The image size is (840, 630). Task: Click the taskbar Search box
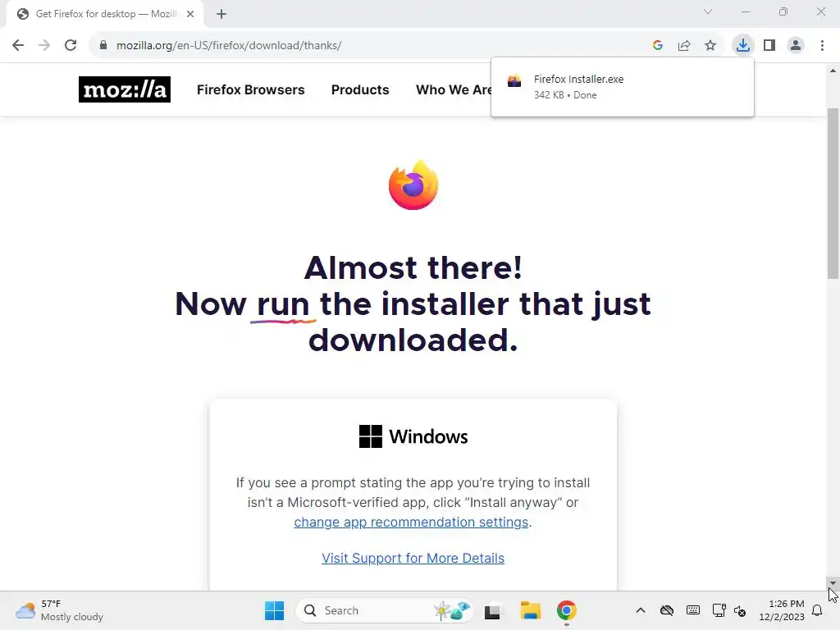[x=384, y=610]
